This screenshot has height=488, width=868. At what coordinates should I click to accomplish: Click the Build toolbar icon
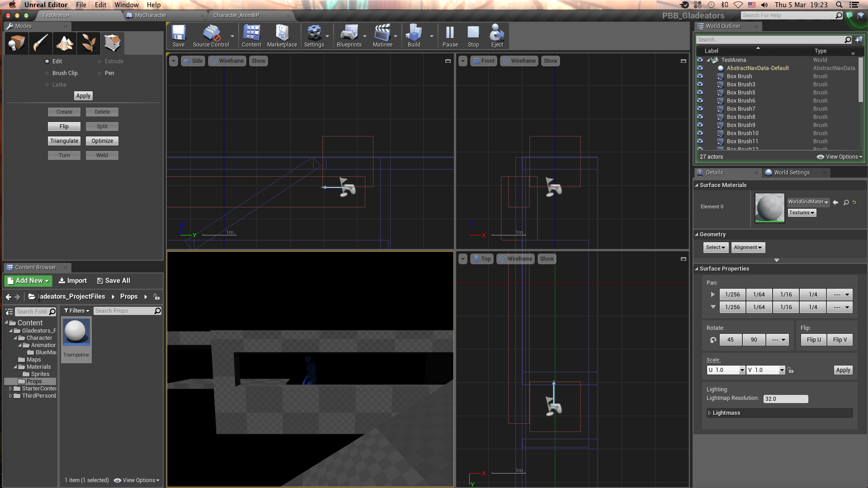[414, 36]
